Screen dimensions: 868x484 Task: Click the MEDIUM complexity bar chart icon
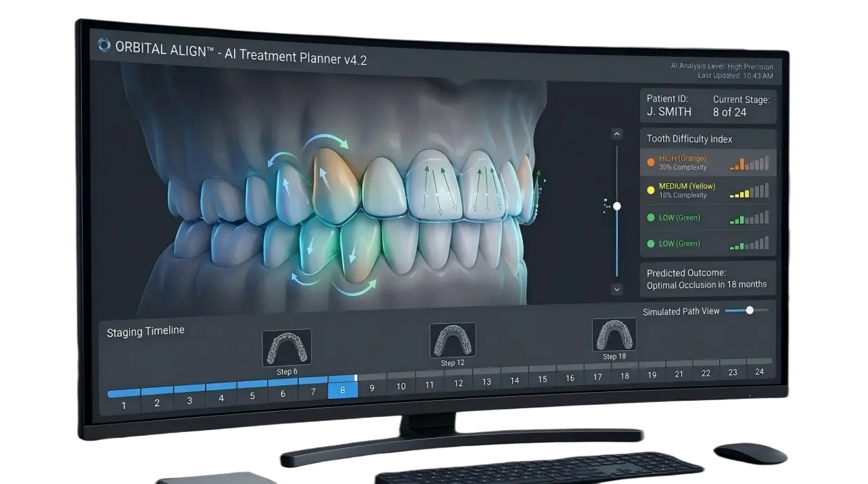749,191
